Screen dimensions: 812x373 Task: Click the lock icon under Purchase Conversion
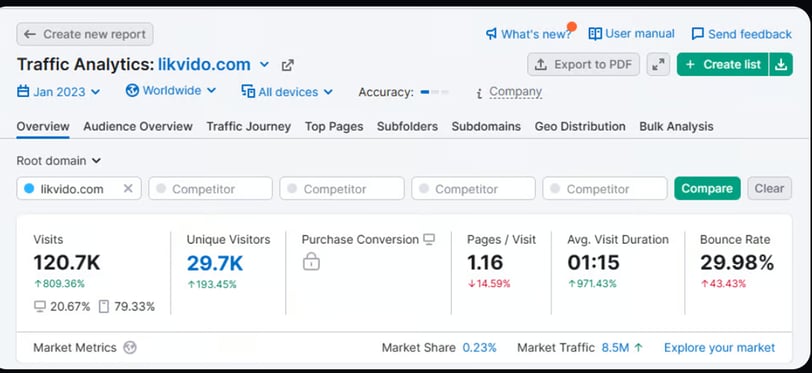311,261
